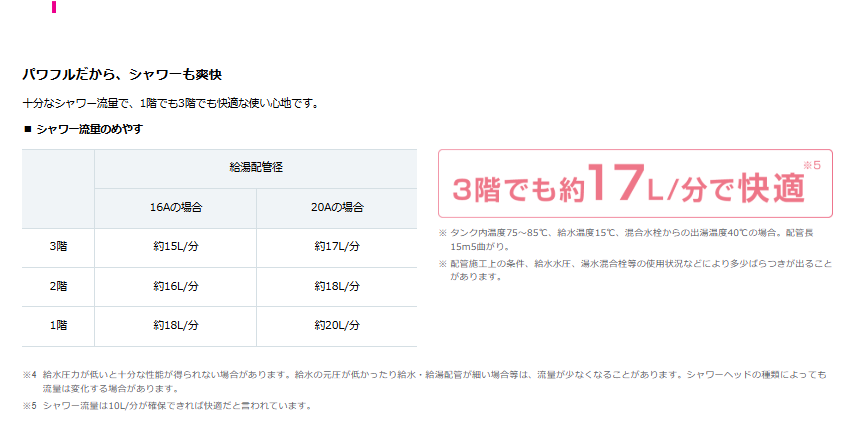Click the 2階 row label
861x428 pixels.
coord(58,286)
